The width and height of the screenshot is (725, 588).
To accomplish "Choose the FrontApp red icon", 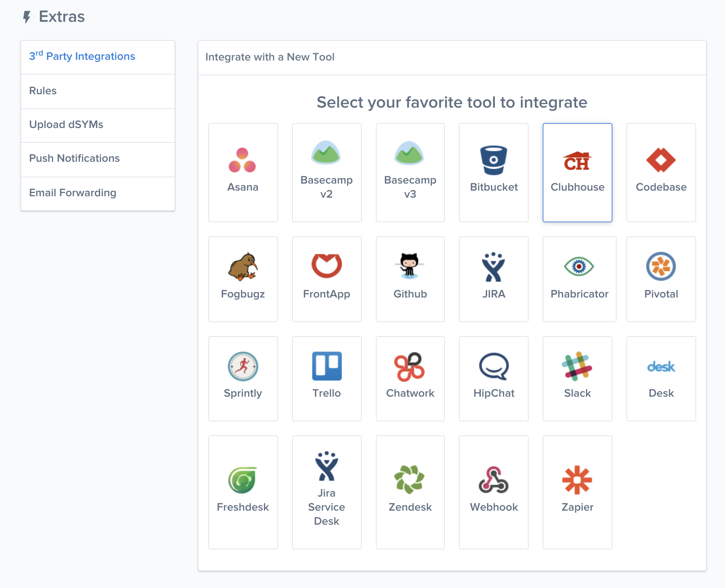I will click(326, 266).
